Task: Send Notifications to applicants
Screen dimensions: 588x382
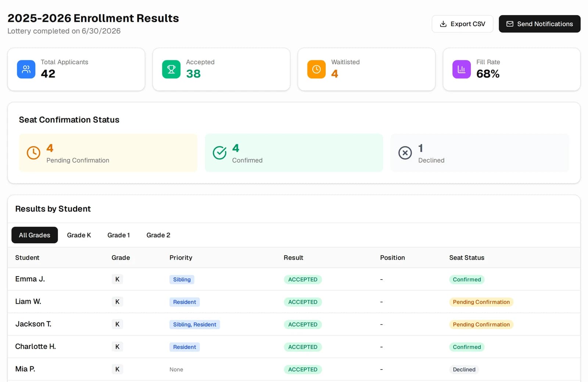Action: (539, 24)
